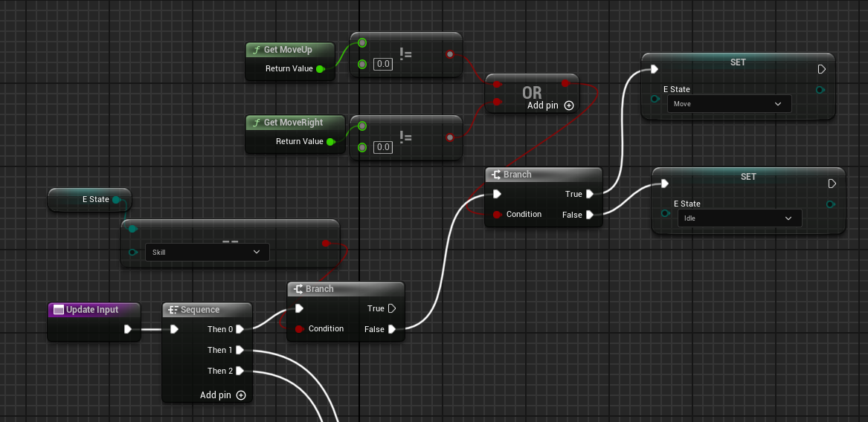Click the Then 0 execution pin
Screen dimensions: 868x422
pyautogui.click(x=239, y=329)
